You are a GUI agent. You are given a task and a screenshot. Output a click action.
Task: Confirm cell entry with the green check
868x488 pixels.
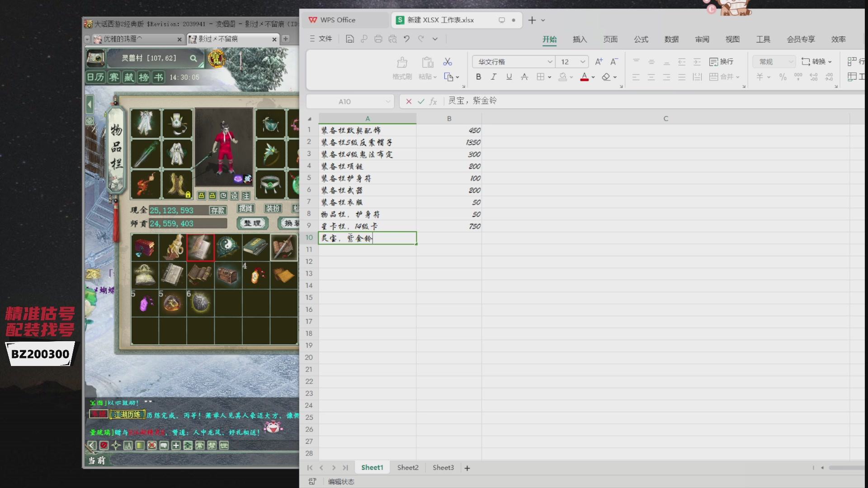coord(421,102)
